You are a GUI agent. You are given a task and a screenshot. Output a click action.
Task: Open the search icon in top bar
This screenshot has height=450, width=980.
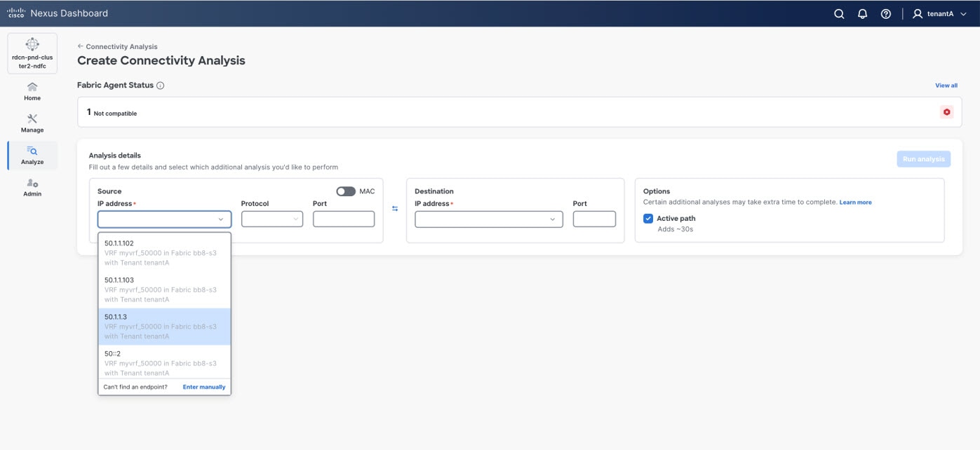tap(839, 14)
